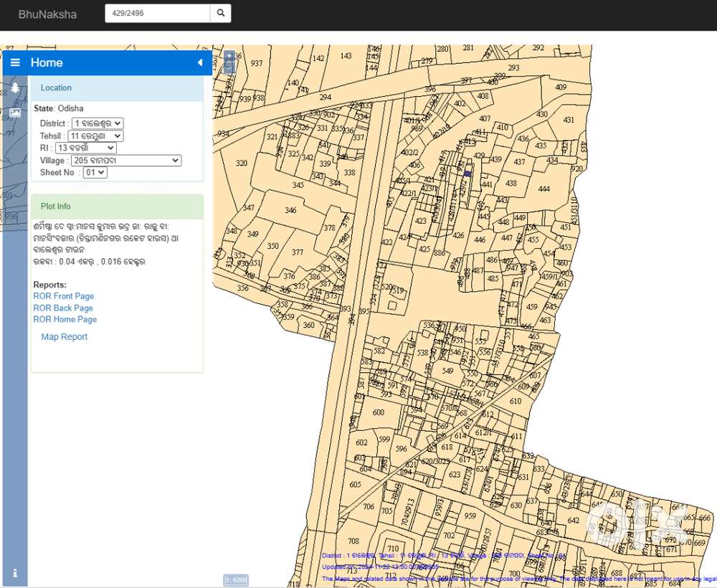Expand the RI dropdown

coord(86,148)
